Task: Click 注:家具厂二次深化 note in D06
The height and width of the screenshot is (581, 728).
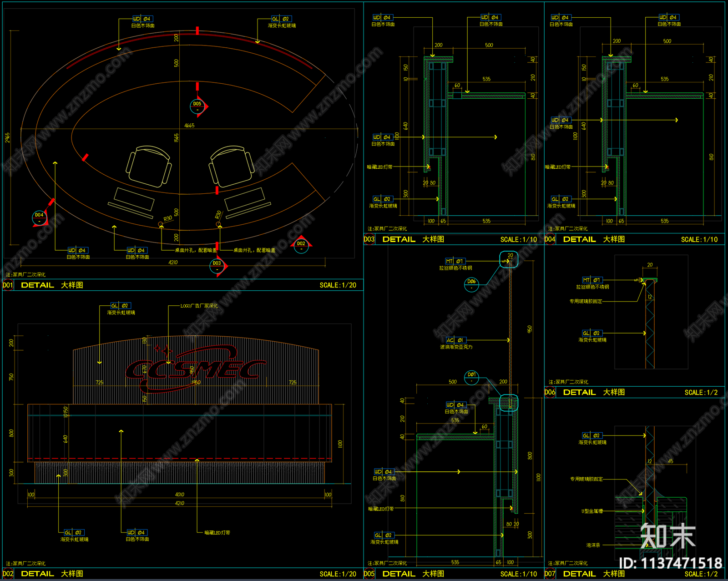Action: coord(568,382)
